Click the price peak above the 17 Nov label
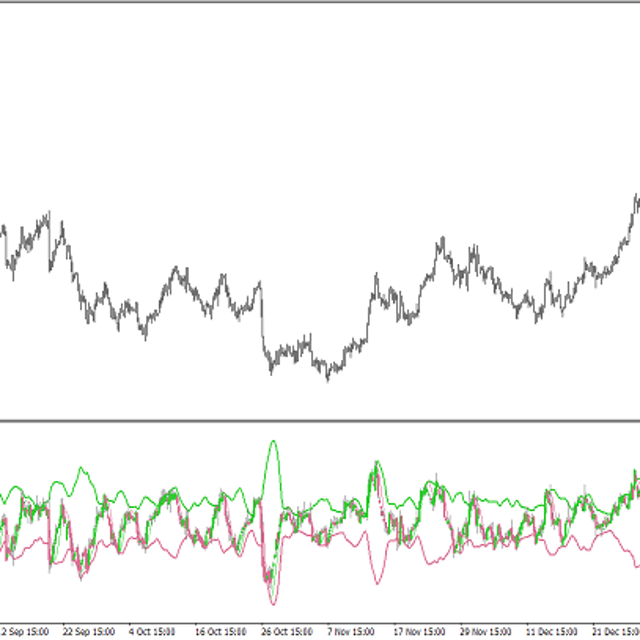This screenshot has width=640, height=640. 439,241
